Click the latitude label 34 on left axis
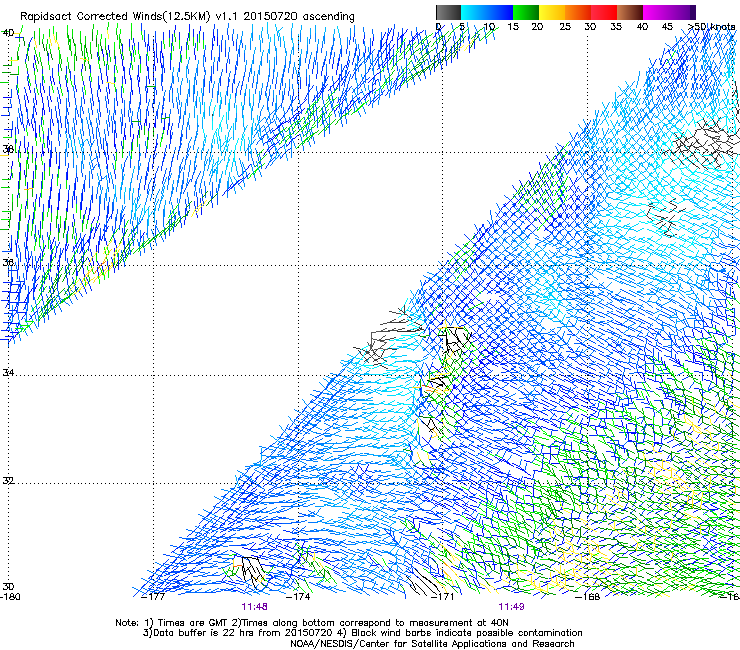Image resolution: width=740 pixels, height=650 pixels. [x=8, y=372]
